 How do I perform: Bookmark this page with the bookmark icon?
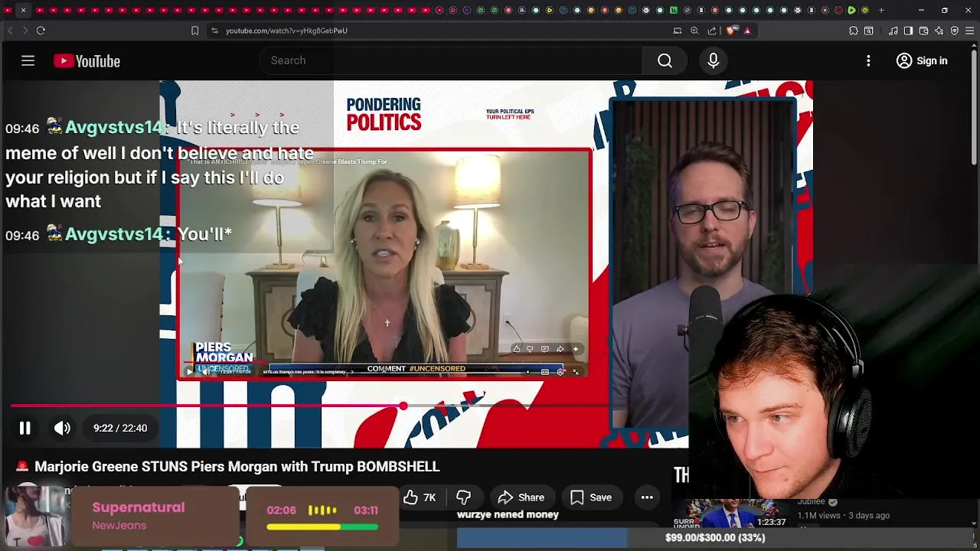click(x=194, y=31)
